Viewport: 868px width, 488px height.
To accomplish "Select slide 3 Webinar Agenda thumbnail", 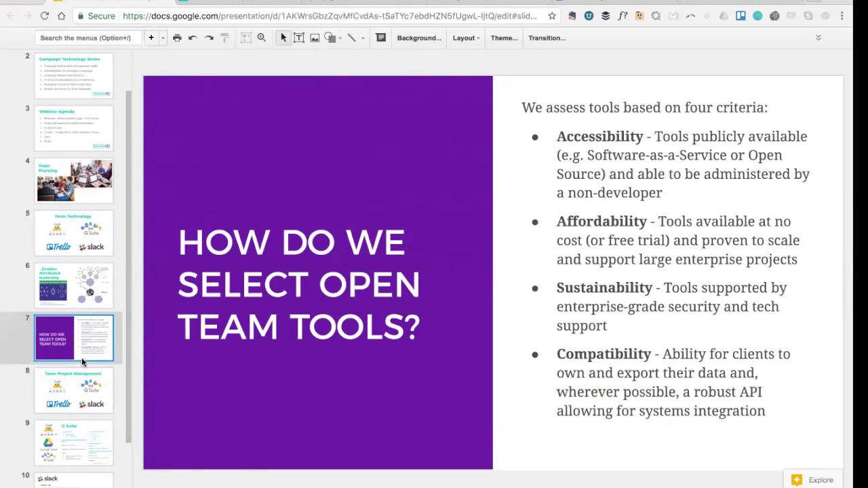I will click(x=74, y=128).
